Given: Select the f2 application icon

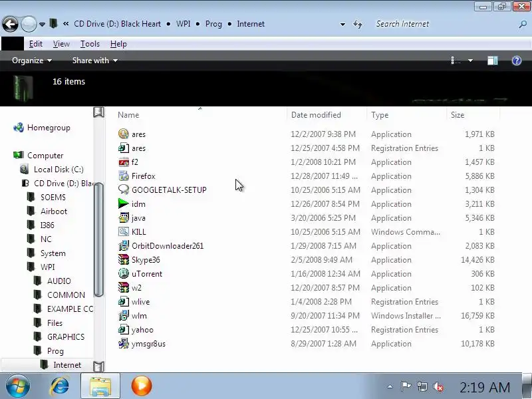Looking at the screenshot, I should pyautogui.click(x=124, y=162).
